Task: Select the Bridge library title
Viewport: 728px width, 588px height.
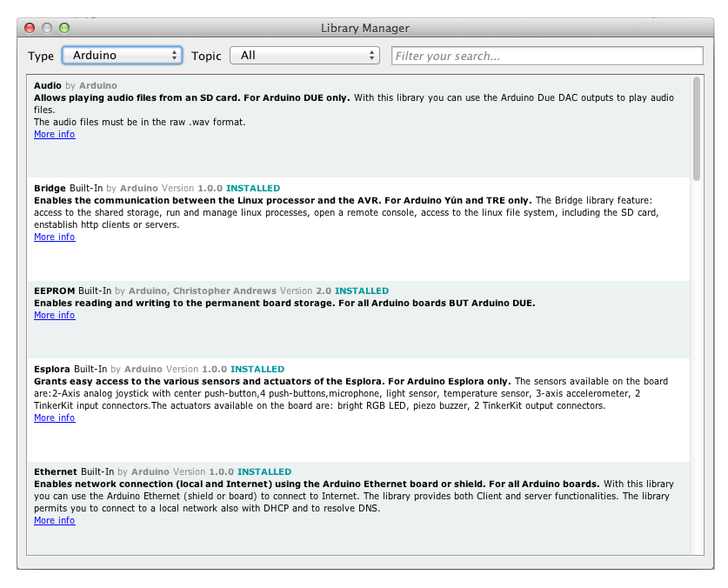Action: pos(50,188)
